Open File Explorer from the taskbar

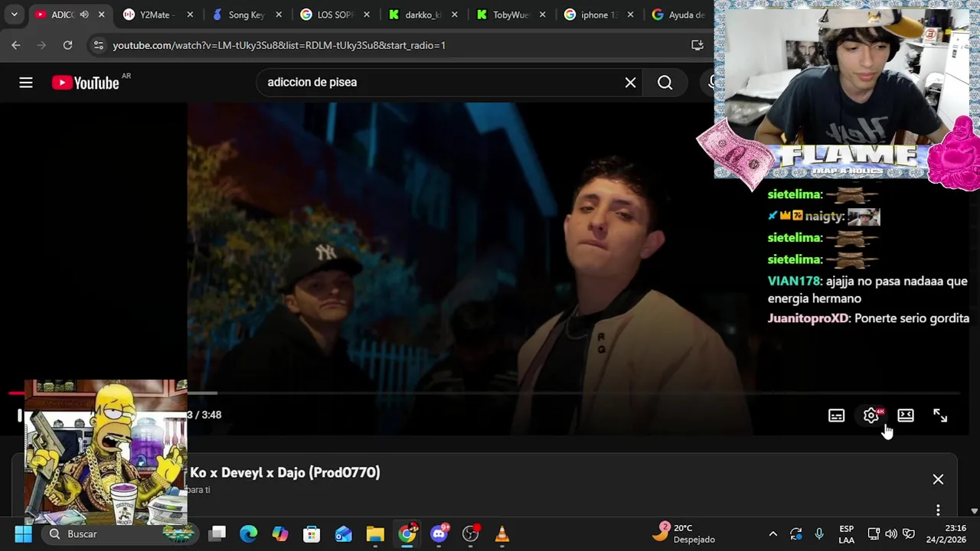pos(375,533)
